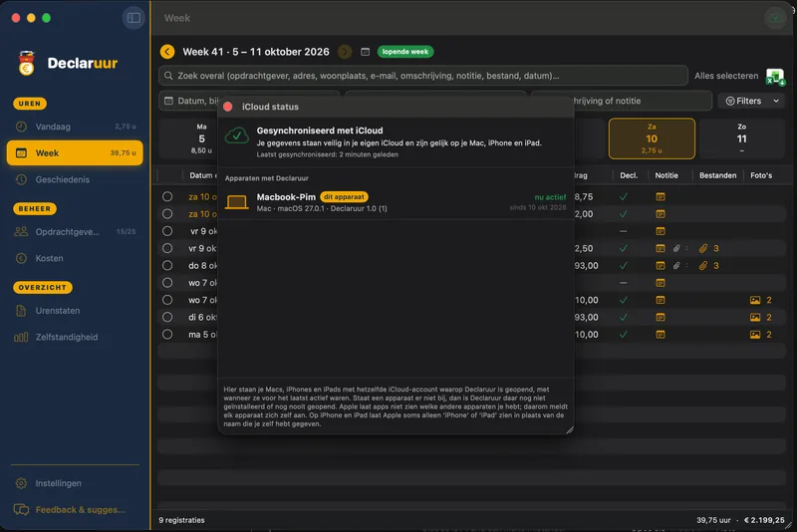Sort by the Decl. column header
The width and height of the screenshot is (797, 532).
pyautogui.click(x=629, y=175)
